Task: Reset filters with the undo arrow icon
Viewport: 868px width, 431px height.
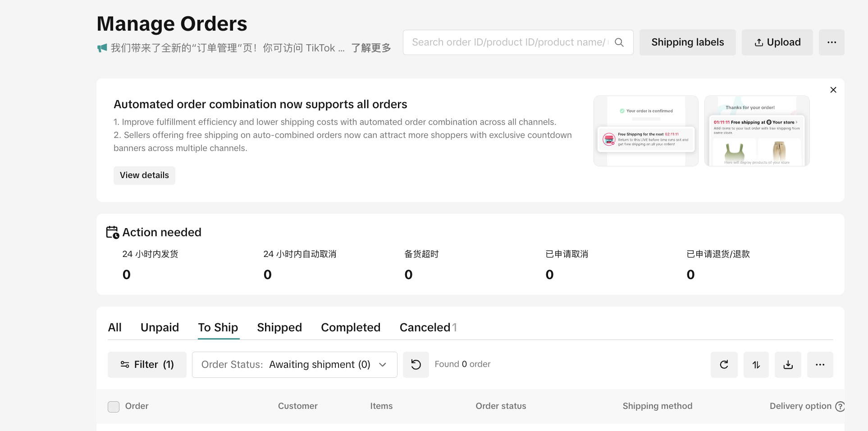Action: pyautogui.click(x=416, y=365)
